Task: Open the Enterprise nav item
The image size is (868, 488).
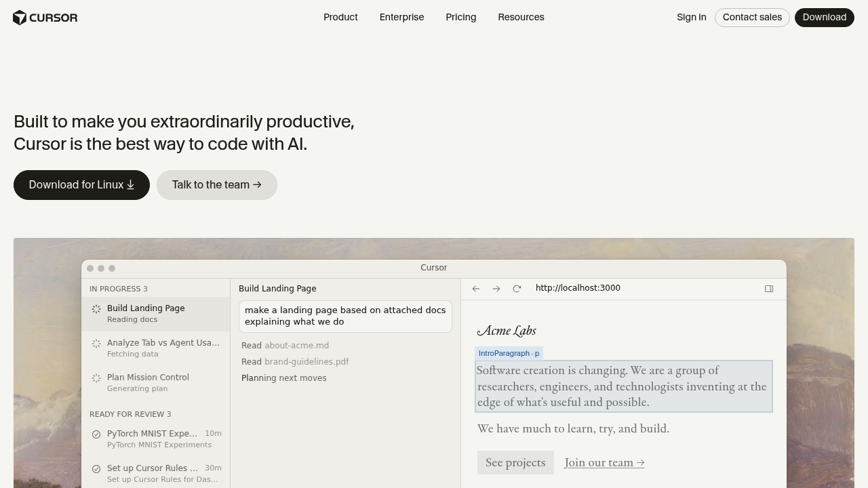Action: pyautogui.click(x=401, y=17)
